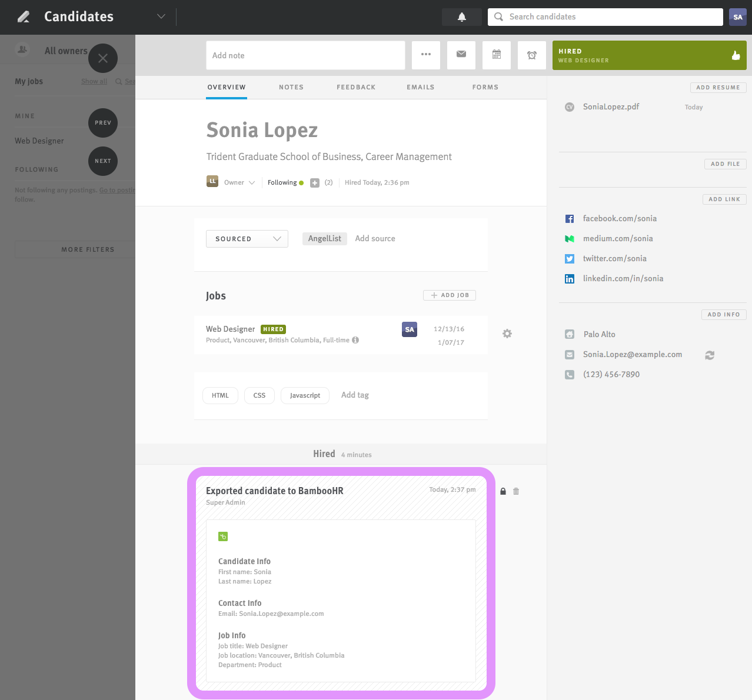Click Show all in My jobs

click(x=94, y=82)
